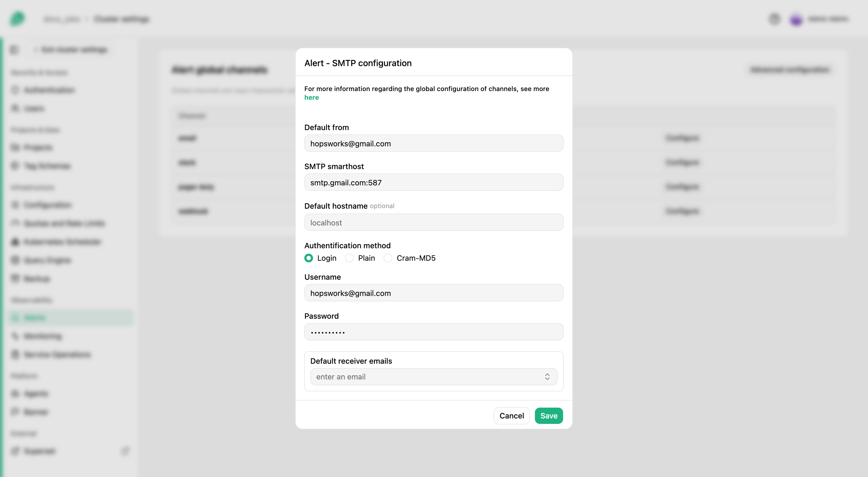868x477 pixels.
Task: Click the receiver emails up-down chevron
Action: pyautogui.click(x=547, y=377)
